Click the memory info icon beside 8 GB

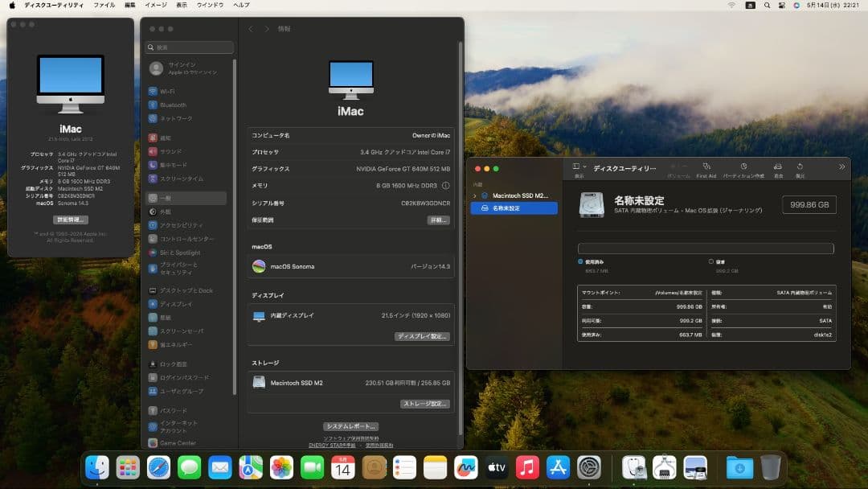coord(446,186)
